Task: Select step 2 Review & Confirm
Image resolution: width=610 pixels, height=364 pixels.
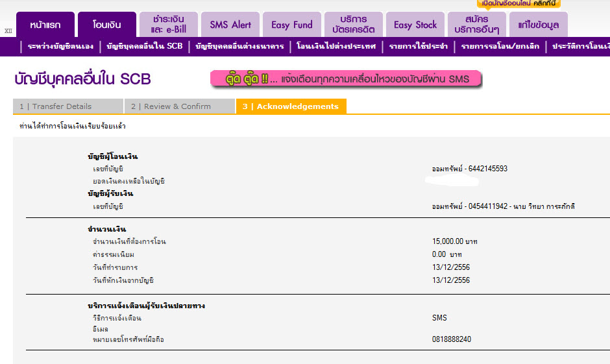Action: [179, 106]
